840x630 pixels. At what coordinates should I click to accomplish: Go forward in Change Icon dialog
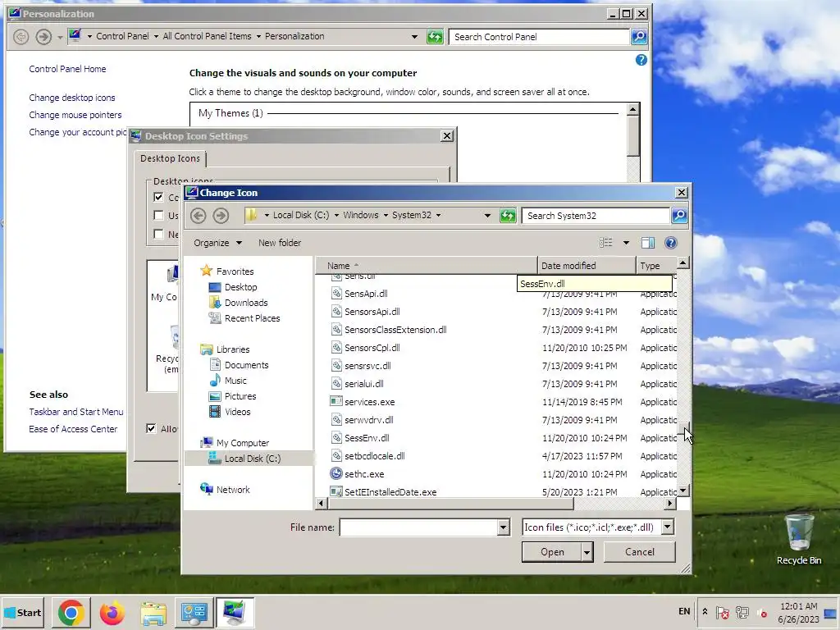[221, 216]
